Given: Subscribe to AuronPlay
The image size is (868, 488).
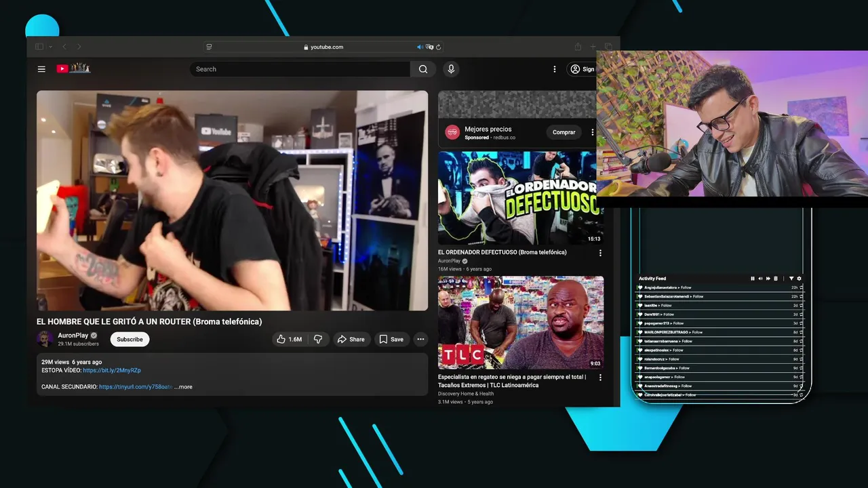Looking at the screenshot, I should click(130, 339).
